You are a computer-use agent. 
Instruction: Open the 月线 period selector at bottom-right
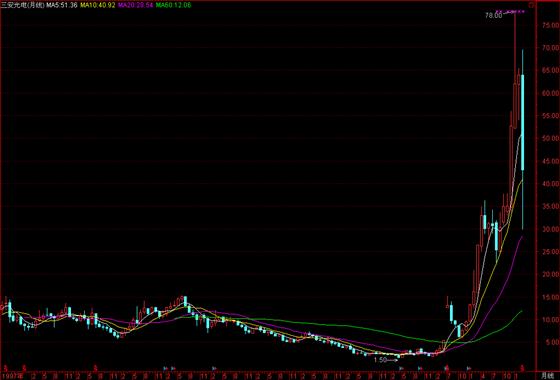(x=547, y=376)
